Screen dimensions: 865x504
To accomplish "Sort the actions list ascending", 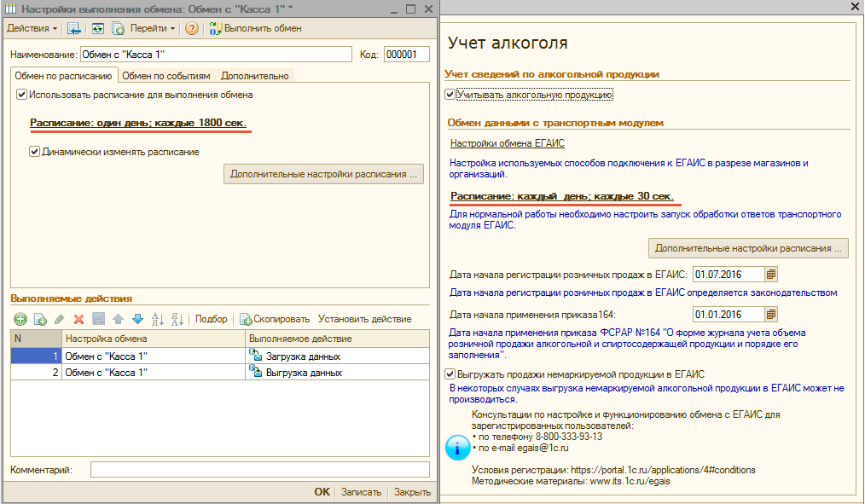I will pyautogui.click(x=157, y=319).
